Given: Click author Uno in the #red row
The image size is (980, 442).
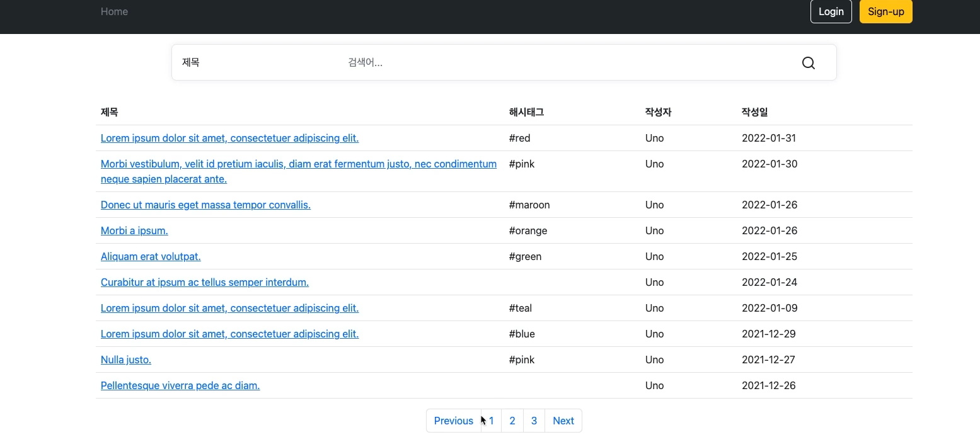Looking at the screenshot, I should [x=654, y=138].
